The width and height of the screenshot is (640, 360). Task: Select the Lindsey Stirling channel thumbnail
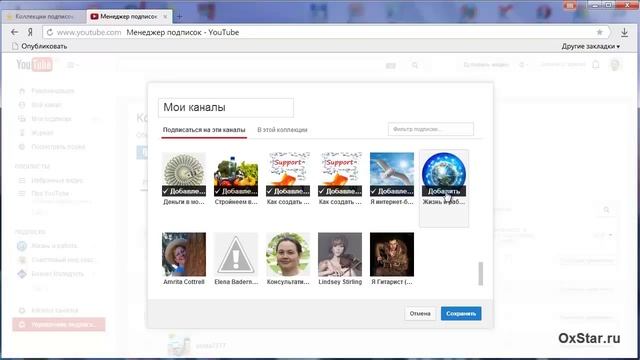[340, 254]
